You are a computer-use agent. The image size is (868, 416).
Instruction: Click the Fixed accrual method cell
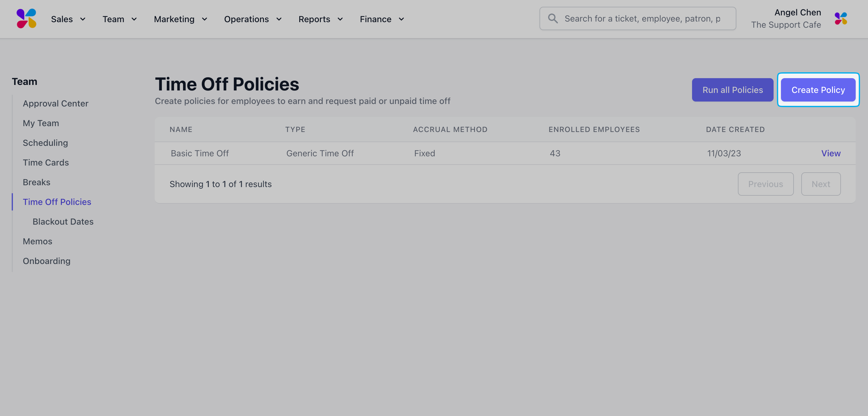(424, 154)
